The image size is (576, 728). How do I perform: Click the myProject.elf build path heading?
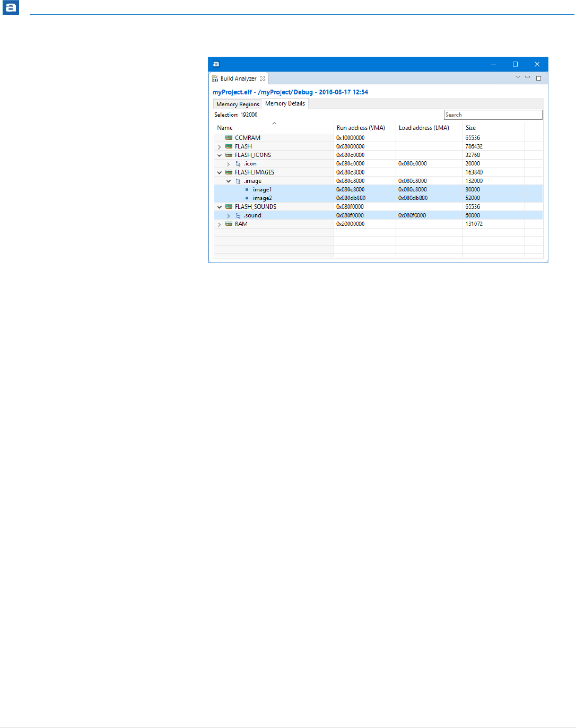[x=290, y=92]
